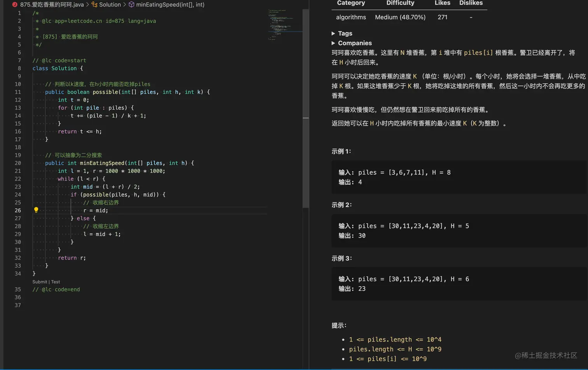
Task: Click the 'public int minEatingSpeed' method signature
Action: click(119, 163)
